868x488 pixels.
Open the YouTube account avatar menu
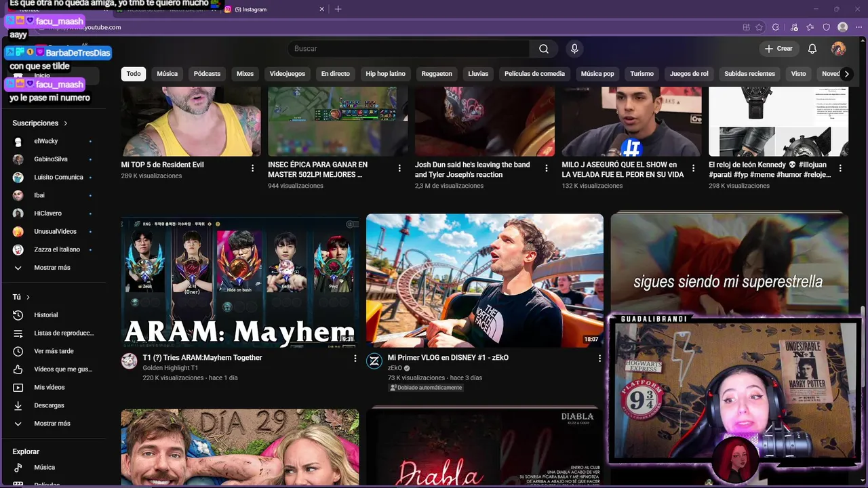pos(839,49)
